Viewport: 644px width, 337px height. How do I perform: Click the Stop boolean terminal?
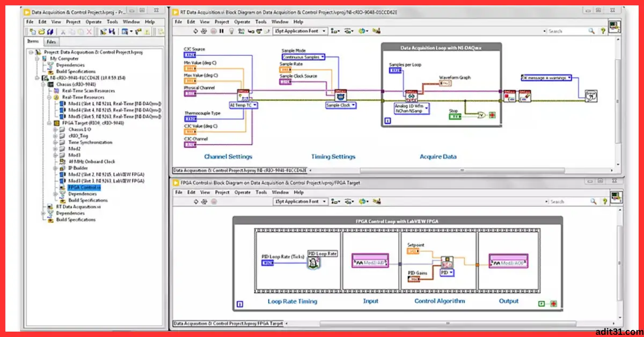[455, 116]
